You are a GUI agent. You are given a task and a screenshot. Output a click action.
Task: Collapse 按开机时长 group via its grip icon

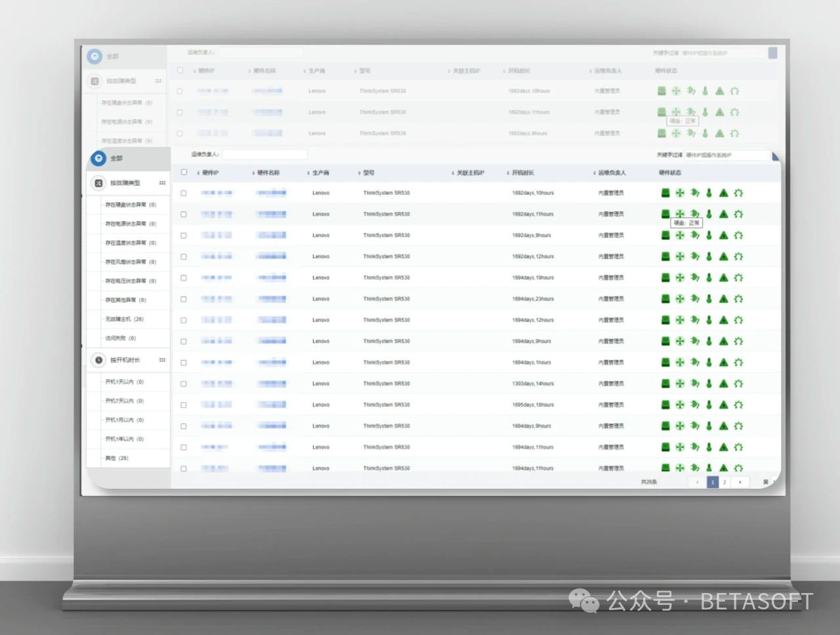pos(162,360)
